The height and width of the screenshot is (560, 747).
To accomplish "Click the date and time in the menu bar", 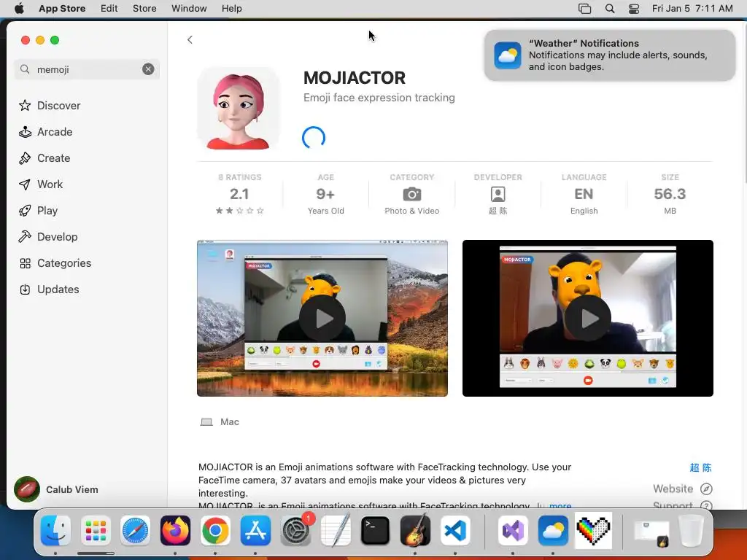I will (x=692, y=9).
